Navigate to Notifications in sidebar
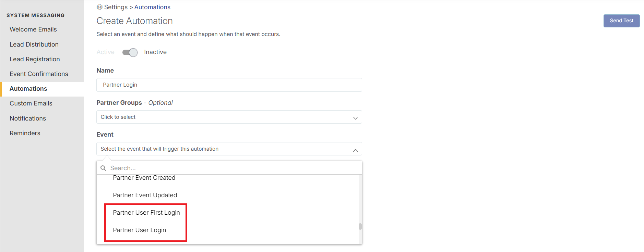644x252 pixels. pos(28,118)
